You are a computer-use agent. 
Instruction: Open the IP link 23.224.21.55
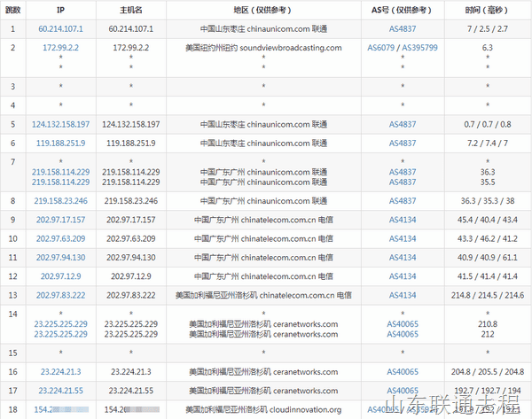pos(60,391)
